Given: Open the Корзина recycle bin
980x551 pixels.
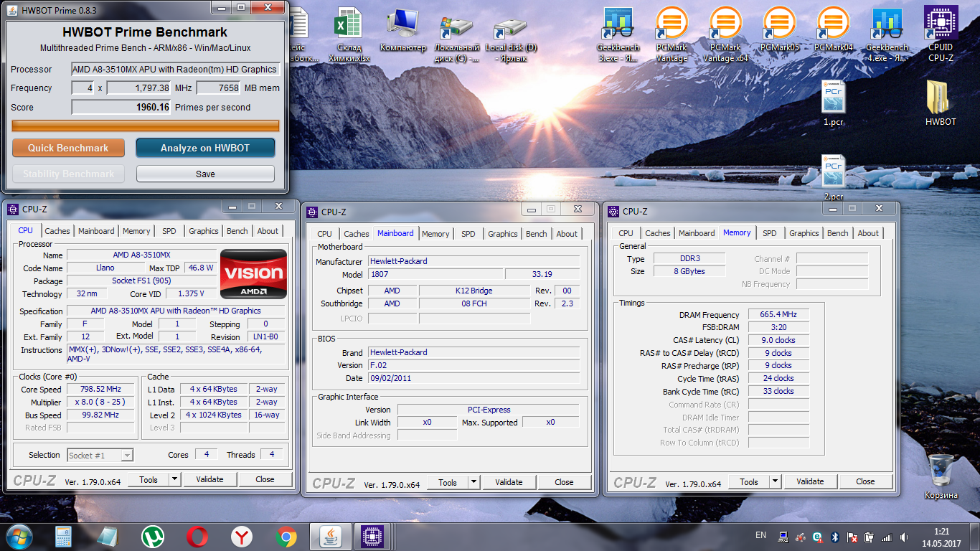Looking at the screenshot, I should (941, 476).
